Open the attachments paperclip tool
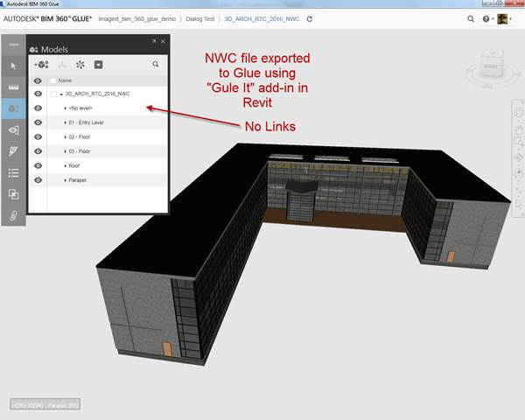The height and width of the screenshot is (420, 525). point(13,215)
